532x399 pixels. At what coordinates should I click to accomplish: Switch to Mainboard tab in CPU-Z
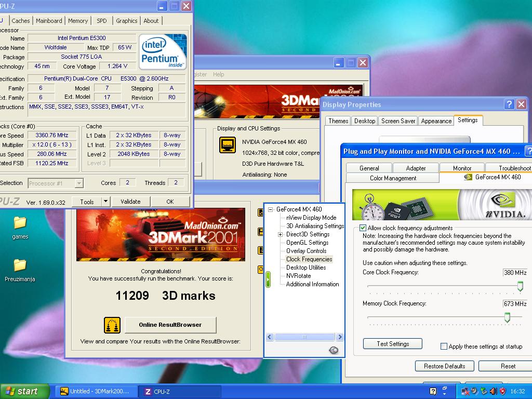click(x=49, y=21)
